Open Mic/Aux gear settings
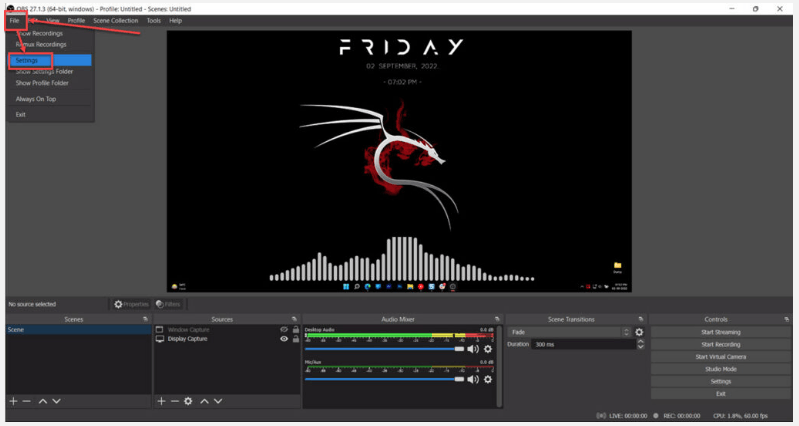This screenshot has height=426, width=799. [488, 379]
